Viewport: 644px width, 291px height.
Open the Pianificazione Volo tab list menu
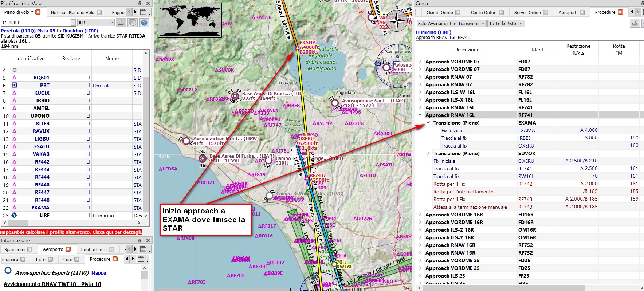pyautogui.click(x=145, y=12)
